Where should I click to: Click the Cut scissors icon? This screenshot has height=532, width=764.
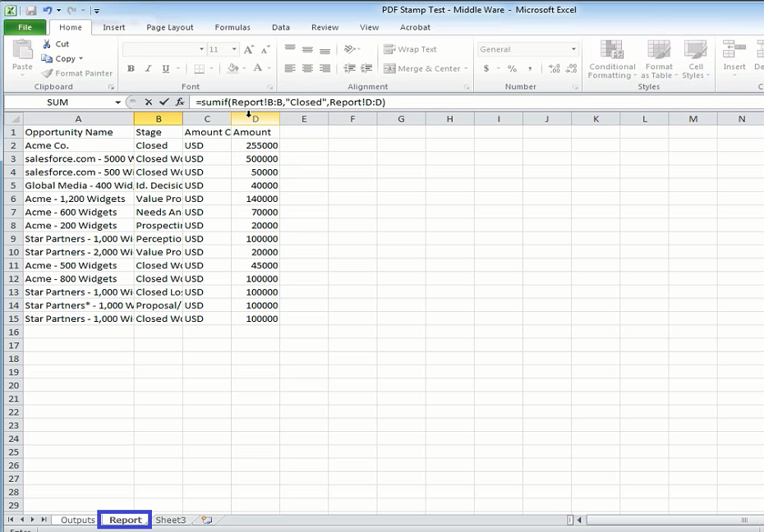47,44
